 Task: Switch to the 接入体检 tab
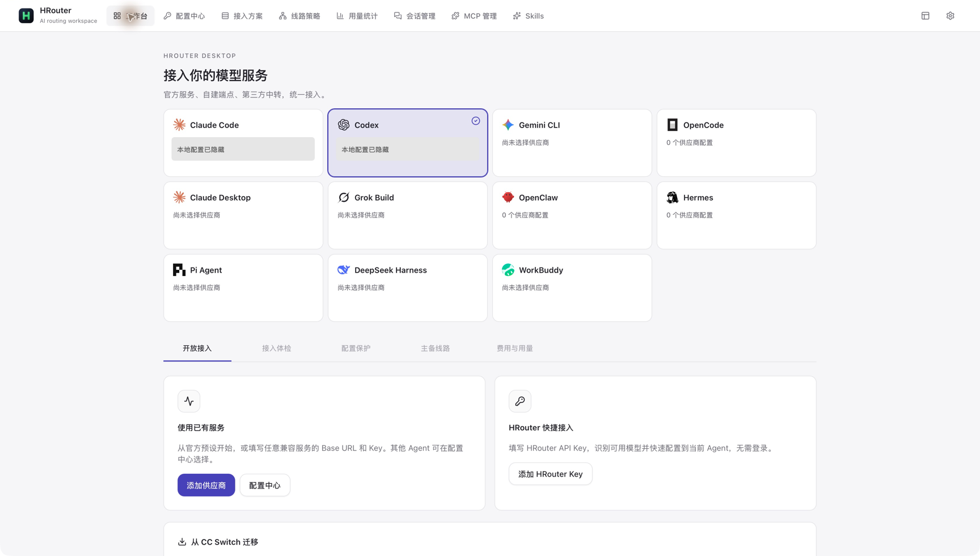tap(277, 349)
